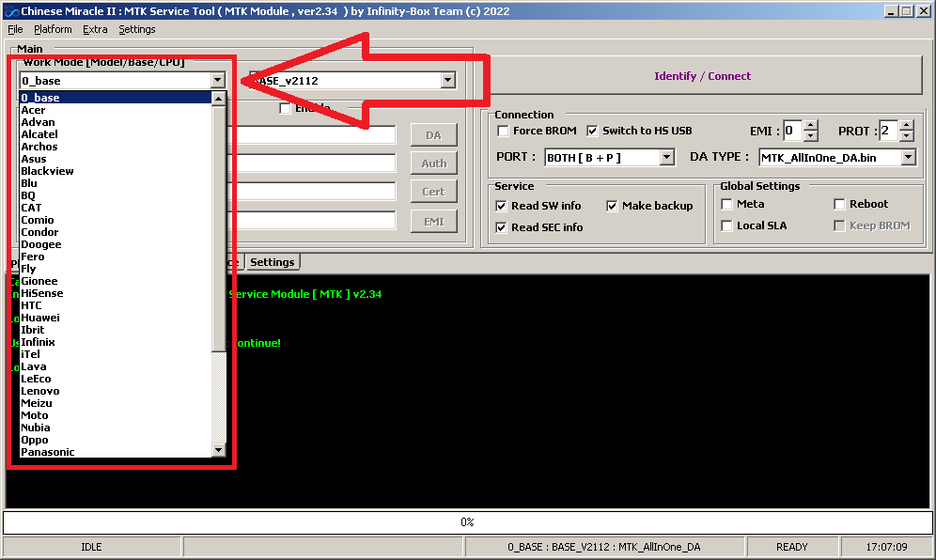Select Infinix from the brand list

(x=116, y=342)
